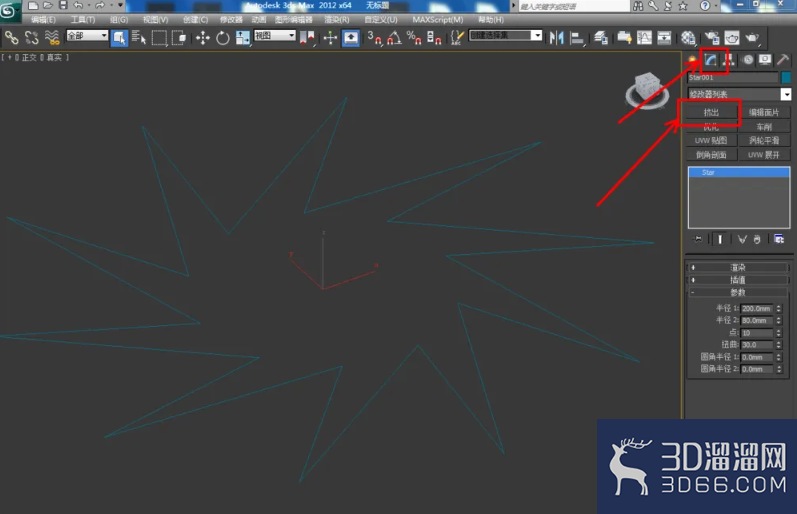Open the Manage Layers icon
The height and width of the screenshot is (514, 797).
[601, 38]
